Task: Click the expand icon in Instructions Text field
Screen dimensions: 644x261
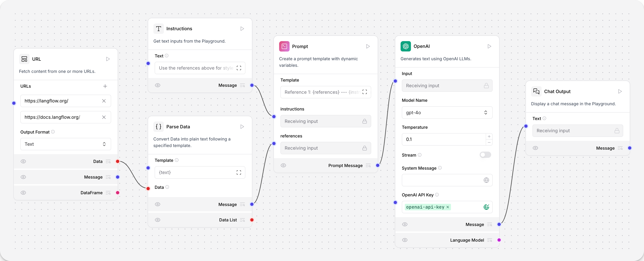Action: click(239, 68)
